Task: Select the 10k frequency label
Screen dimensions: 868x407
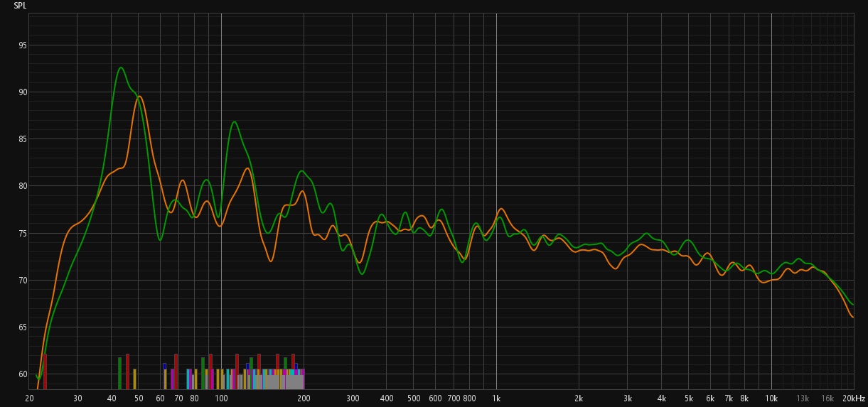Action: pyautogui.click(x=771, y=398)
